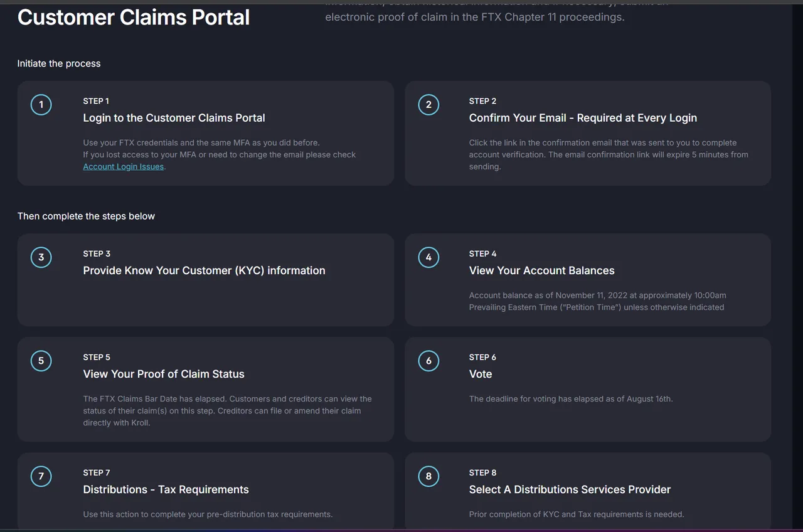Open Login to the Customer Claims Portal
Image resolution: width=803 pixels, height=532 pixels.
point(174,118)
